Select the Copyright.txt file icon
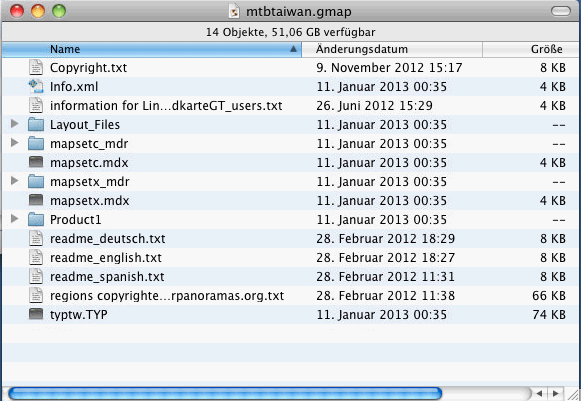 (x=36, y=67)
